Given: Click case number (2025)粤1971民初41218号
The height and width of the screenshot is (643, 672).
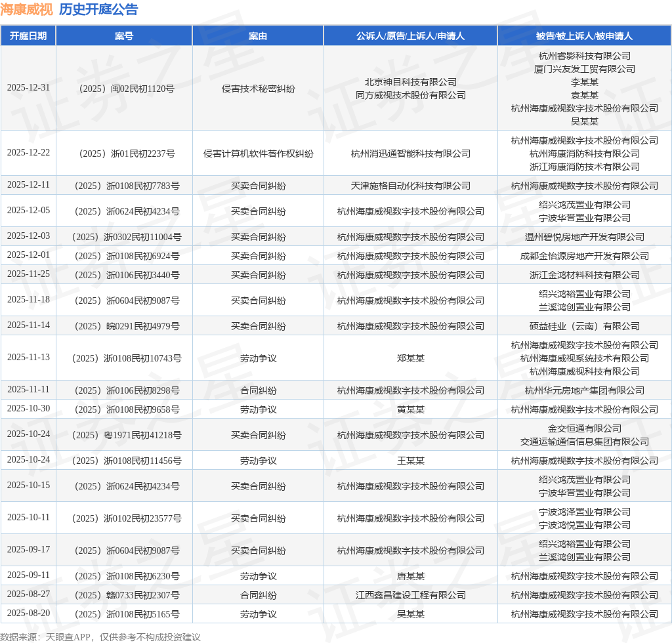Looking at the screenshot, I should click(x=124, y=435).
